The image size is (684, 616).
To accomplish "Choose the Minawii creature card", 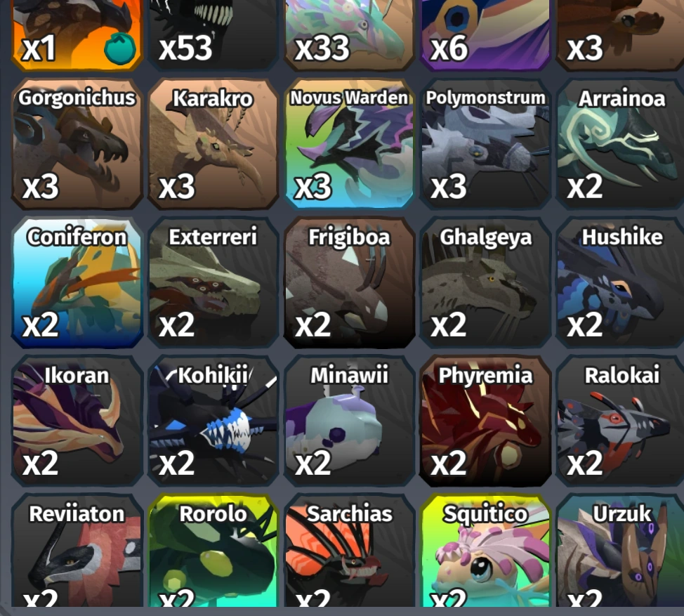I will point(349,421).
